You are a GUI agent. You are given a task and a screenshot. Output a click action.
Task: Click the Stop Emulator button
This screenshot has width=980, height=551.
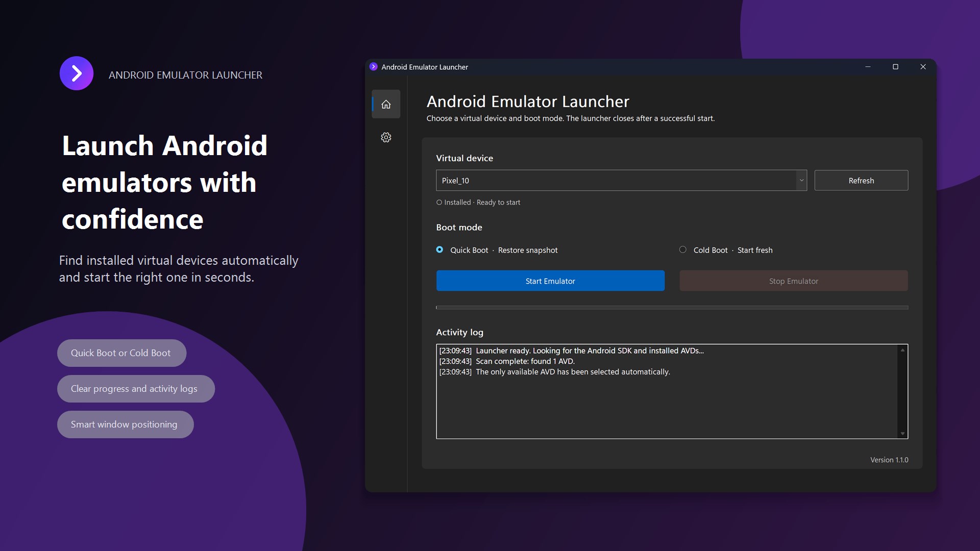[794, 281]
